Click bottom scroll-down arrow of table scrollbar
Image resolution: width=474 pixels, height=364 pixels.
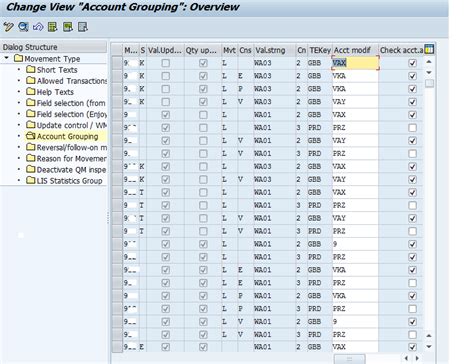(x=429, y=347)
